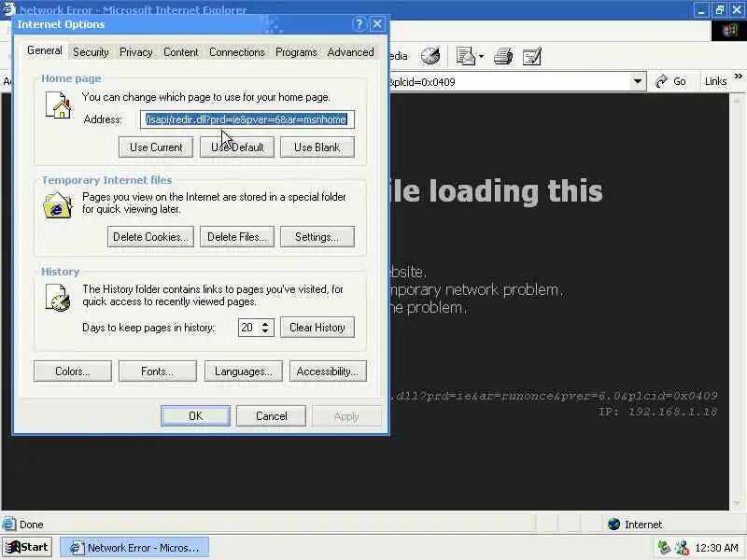
Task: Select the General tab
Action: click(44, 50)
